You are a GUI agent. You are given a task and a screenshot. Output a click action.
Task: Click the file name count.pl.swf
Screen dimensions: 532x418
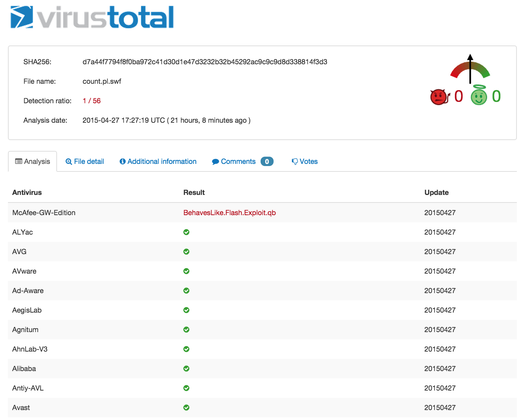102,81
